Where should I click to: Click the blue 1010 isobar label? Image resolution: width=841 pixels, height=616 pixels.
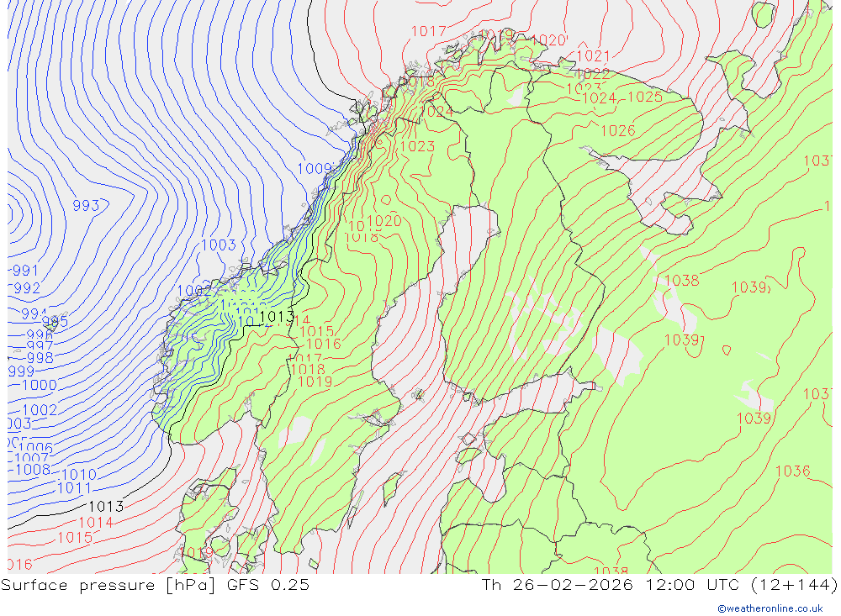79,475
